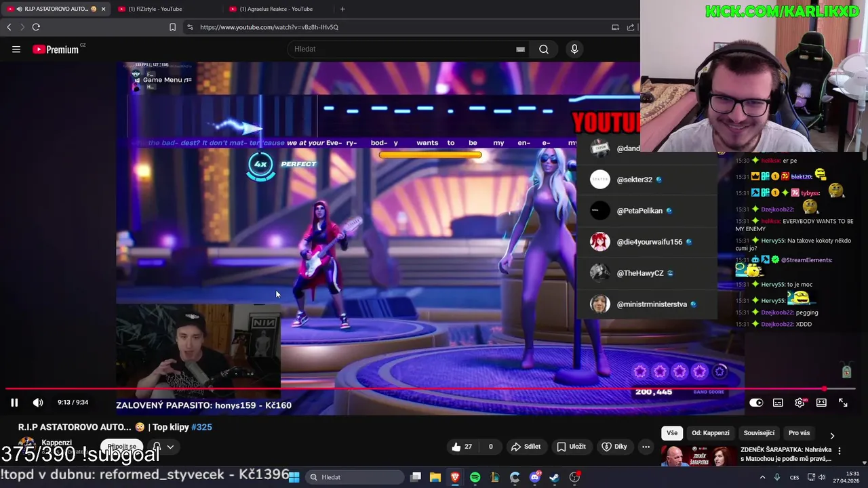Dislike the video with thumbs down count
Image resolution: width=868 pixels, height=488 pixels.
[x=490, y=447]
